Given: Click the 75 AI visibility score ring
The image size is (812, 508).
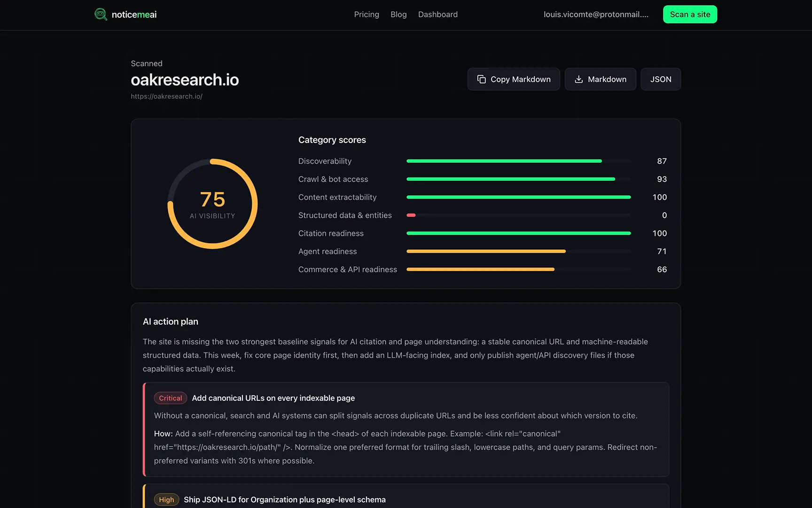Looking at the screenshot, I should [212, 204].
